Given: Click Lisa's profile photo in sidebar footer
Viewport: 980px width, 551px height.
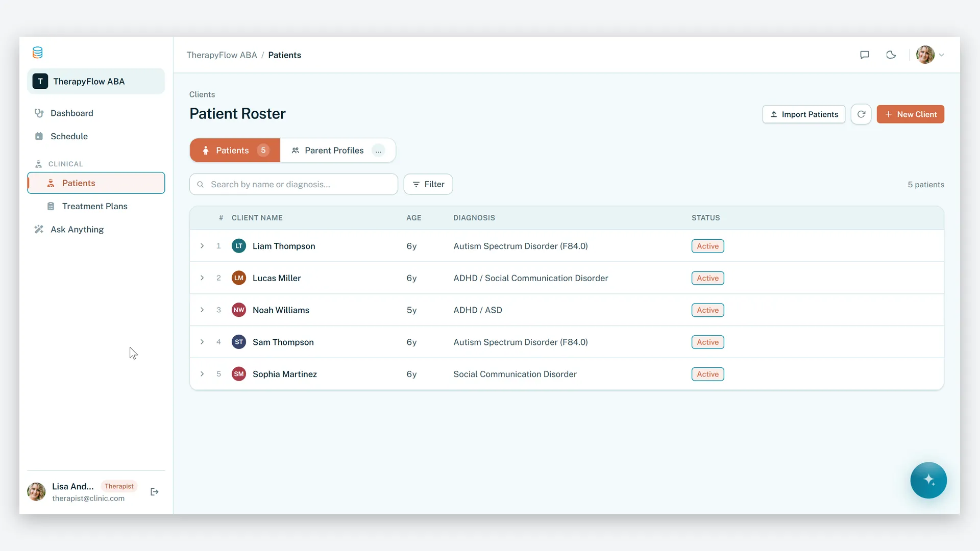Looking at the screenshot, I should tap(36, 492).
